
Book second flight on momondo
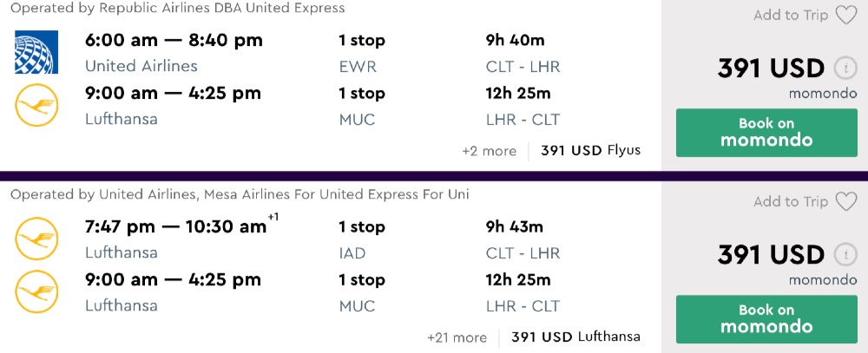766,319
